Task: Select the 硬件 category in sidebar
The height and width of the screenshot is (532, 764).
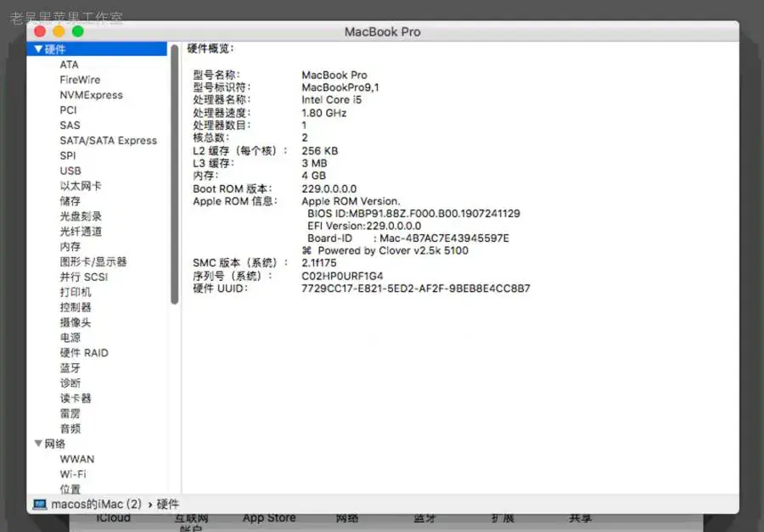Action: pos(97,49)
